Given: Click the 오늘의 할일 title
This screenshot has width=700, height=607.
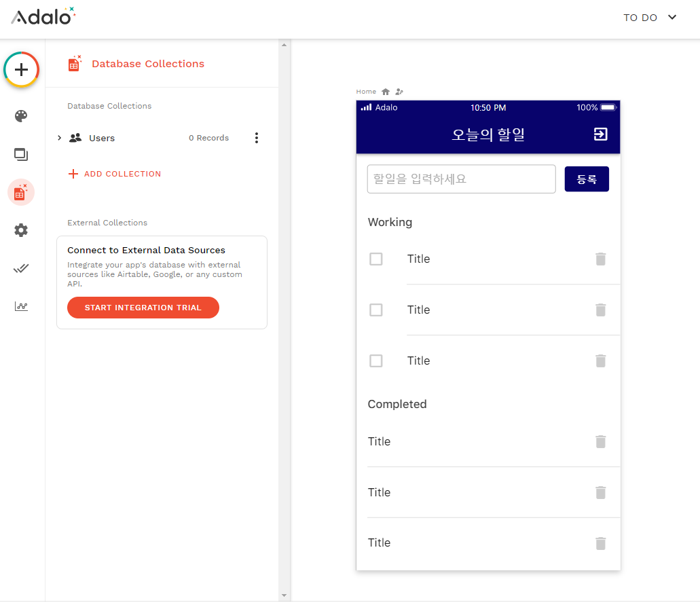Looking at the screenshot, I should click(x=488, y=134).
